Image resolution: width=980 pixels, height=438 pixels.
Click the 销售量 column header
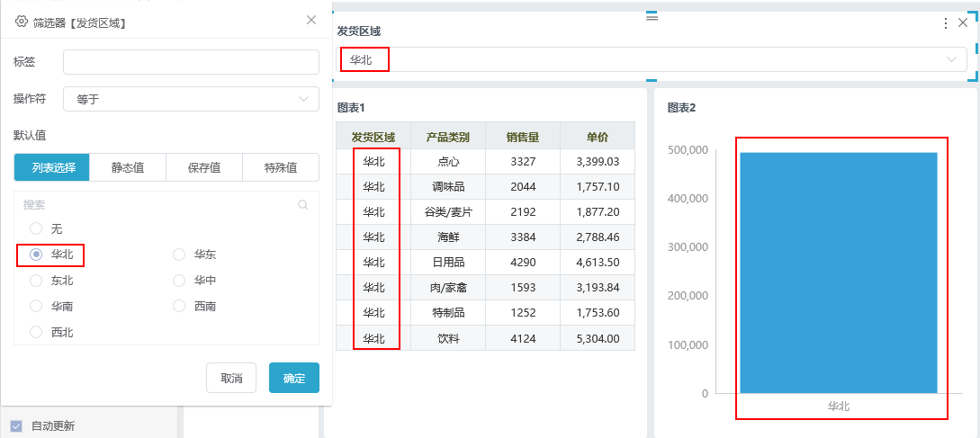coord(523,137)
